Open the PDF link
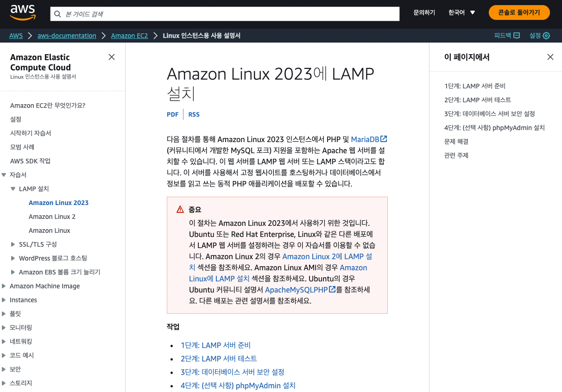 [172, 114]
